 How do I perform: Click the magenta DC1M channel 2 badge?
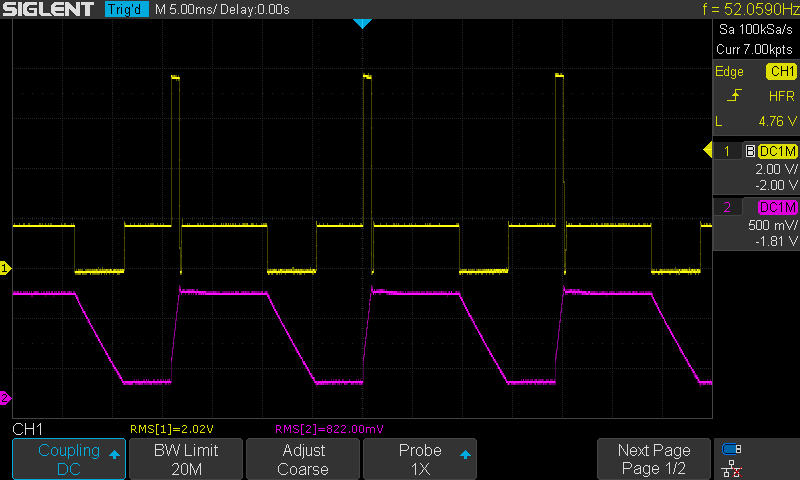pos(778,207)
